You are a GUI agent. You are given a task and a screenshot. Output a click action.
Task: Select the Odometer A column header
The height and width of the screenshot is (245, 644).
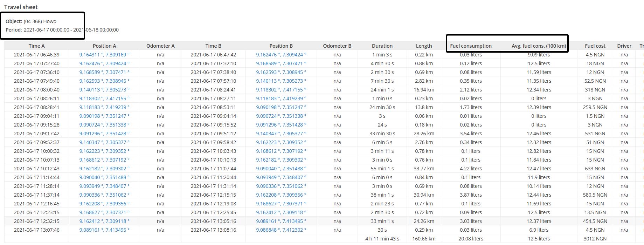pos(160,46)
